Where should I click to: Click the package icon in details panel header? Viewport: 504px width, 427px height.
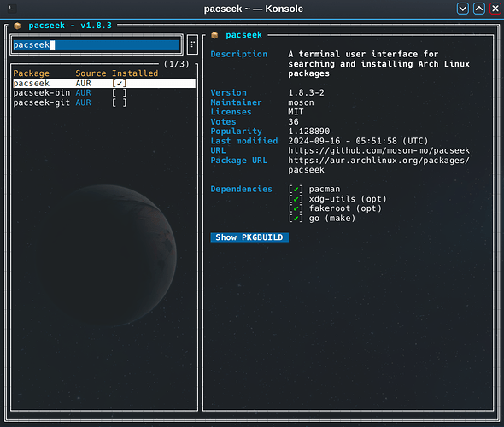click(214, 35)
